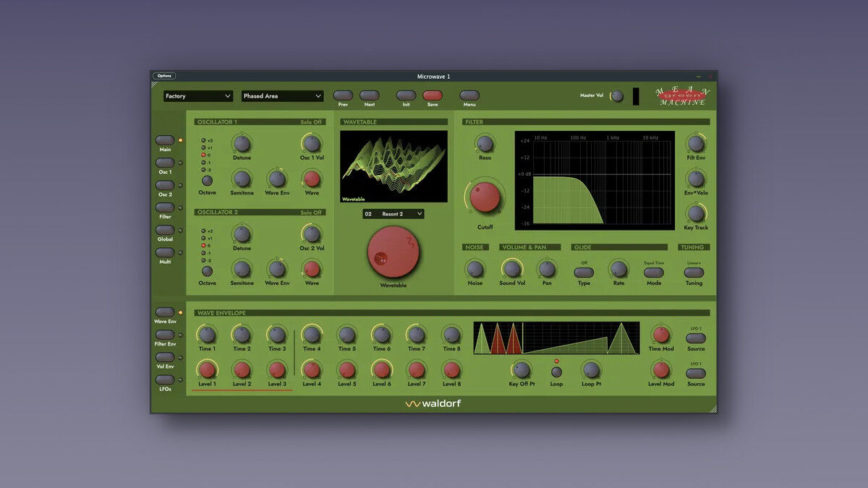The height and width of the screenshot is (488, 868).
Task: Switch to the Global page tab
Action: click(x=165, y=230)
